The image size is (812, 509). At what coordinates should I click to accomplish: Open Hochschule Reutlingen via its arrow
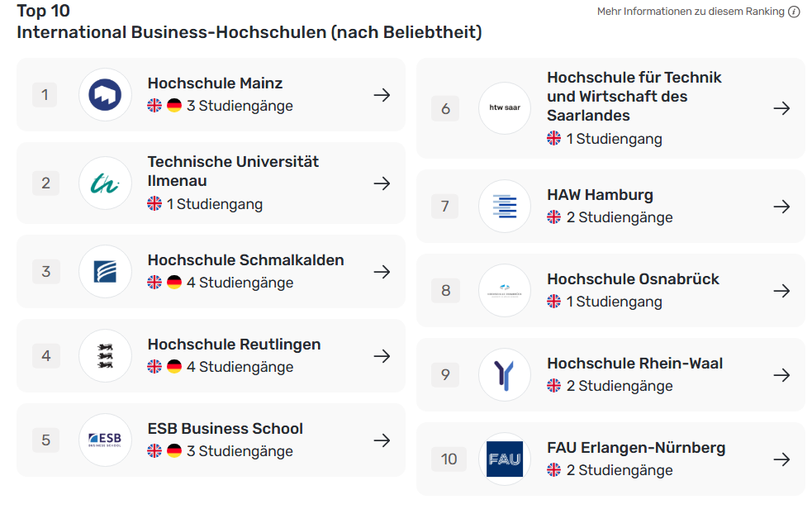click(x=382, y=356)
